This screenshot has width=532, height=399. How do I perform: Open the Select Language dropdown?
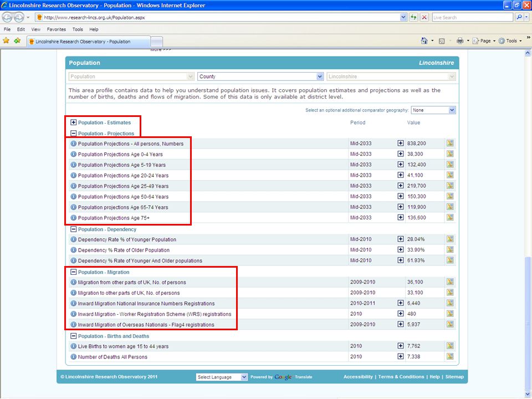point(222,377)
